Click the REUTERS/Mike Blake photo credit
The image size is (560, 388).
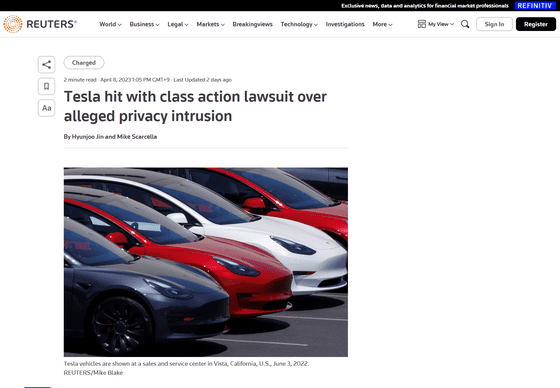[x=93, y=373]
